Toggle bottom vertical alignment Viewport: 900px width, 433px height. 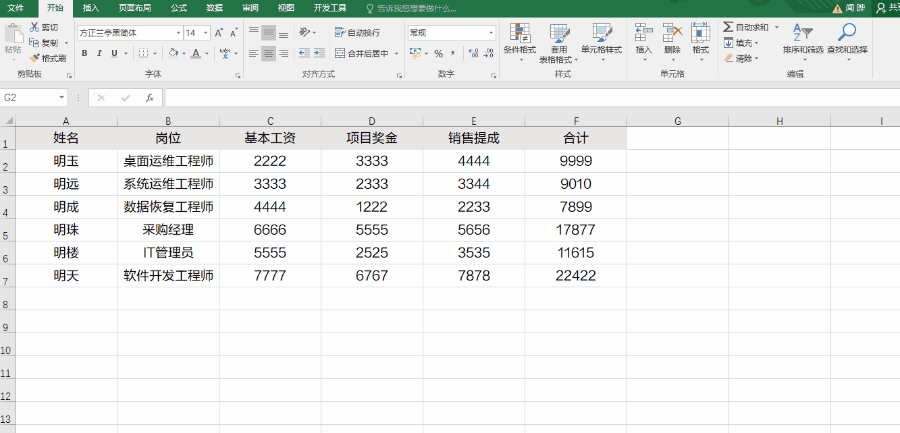(x=284, y=33)
